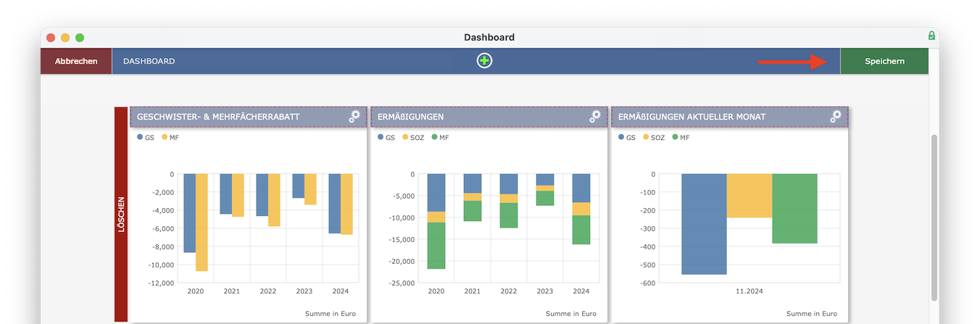Click the Dashboard window title text
This screenshot has width=980, height=324.
tap(489, 38)
